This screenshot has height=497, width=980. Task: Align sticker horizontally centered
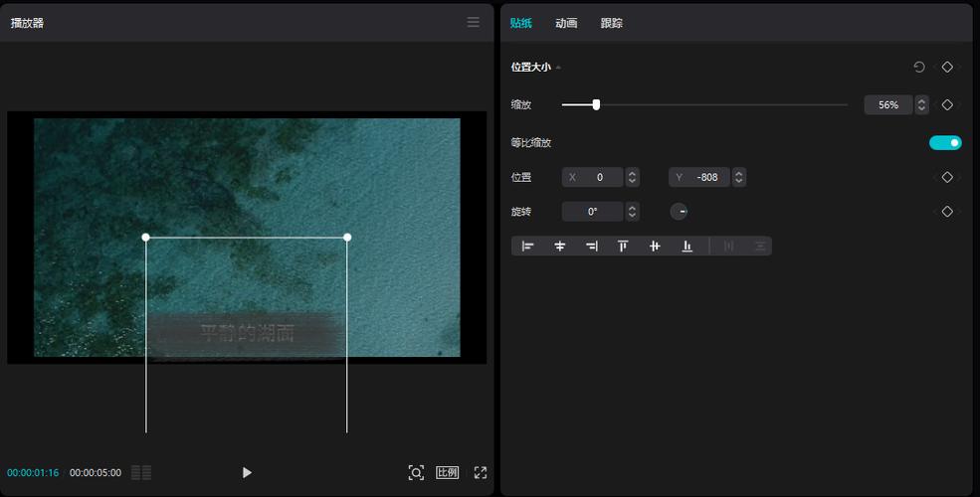pos(560,246)
